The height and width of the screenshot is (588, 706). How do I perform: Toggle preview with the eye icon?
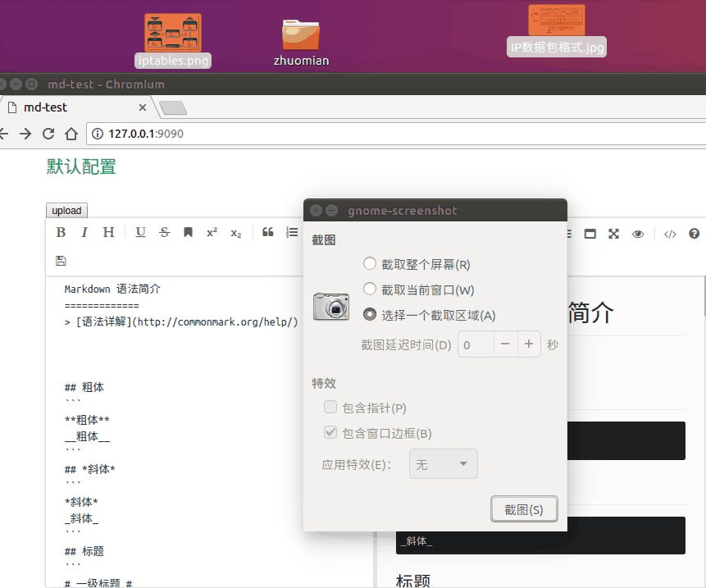638,234
